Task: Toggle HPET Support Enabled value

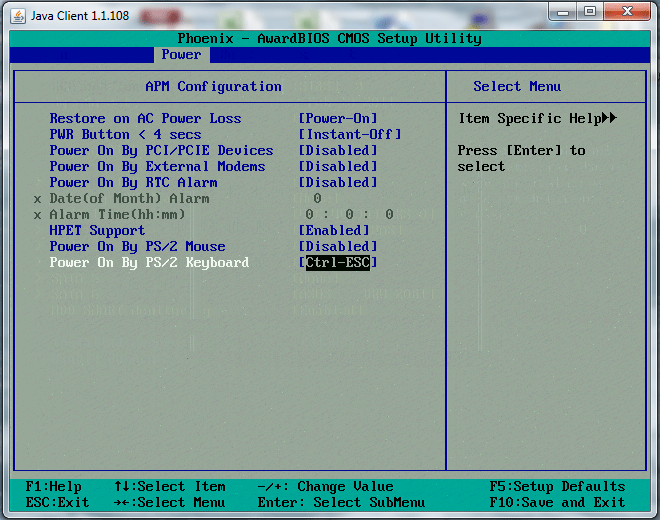Action: tap(334, 230)
